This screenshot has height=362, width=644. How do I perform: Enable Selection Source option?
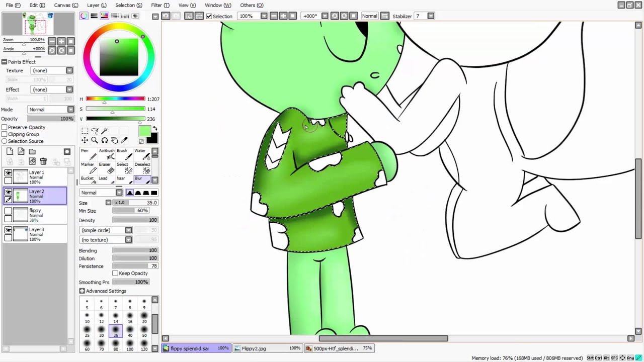4,141
